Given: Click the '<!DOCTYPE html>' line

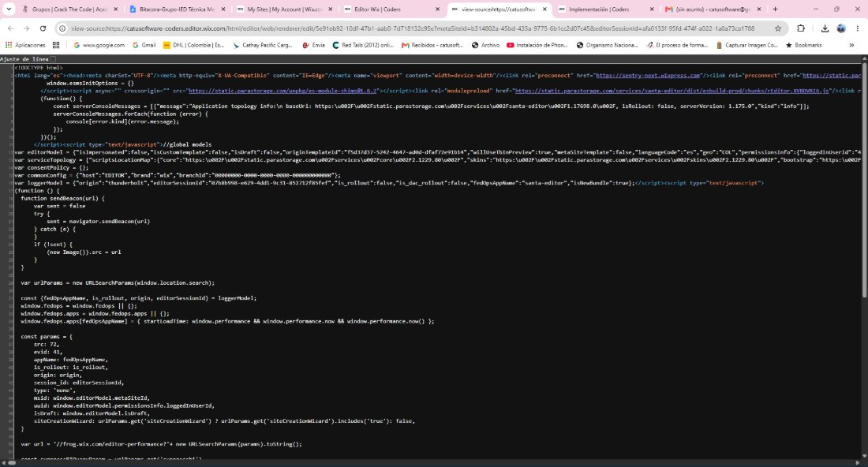Looking at the screenshot, I should (x=38, y=68).
